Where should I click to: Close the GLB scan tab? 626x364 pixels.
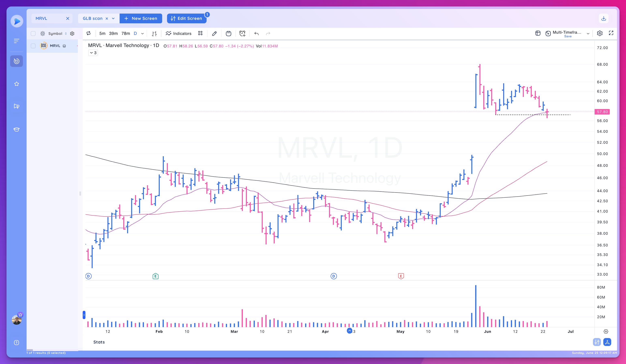pyautogui.click(x=107, y=18)
